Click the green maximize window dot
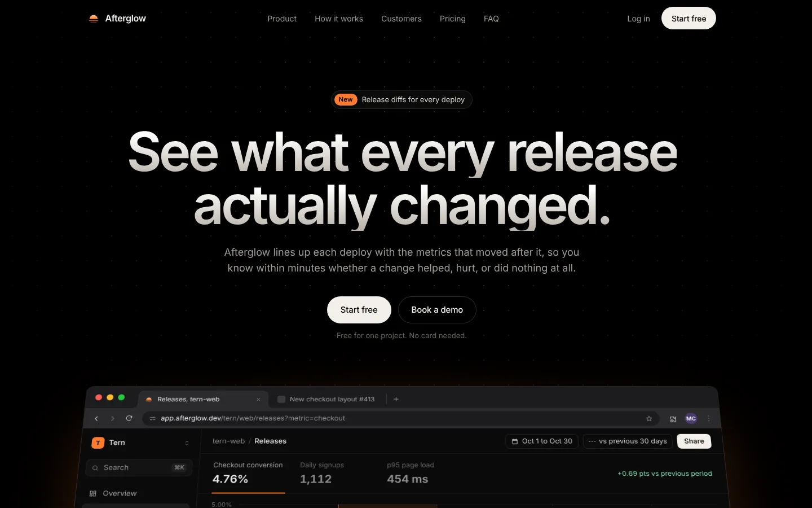 121,398
